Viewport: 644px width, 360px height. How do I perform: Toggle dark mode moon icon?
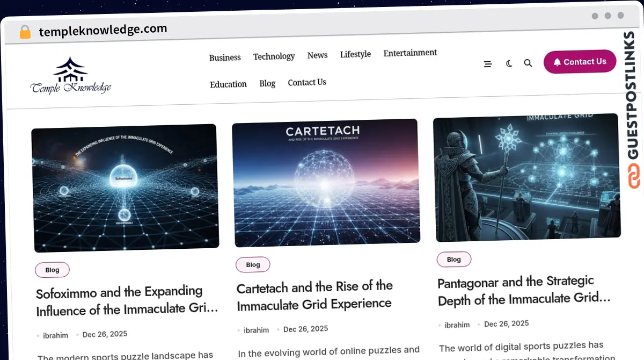[509, 63]
